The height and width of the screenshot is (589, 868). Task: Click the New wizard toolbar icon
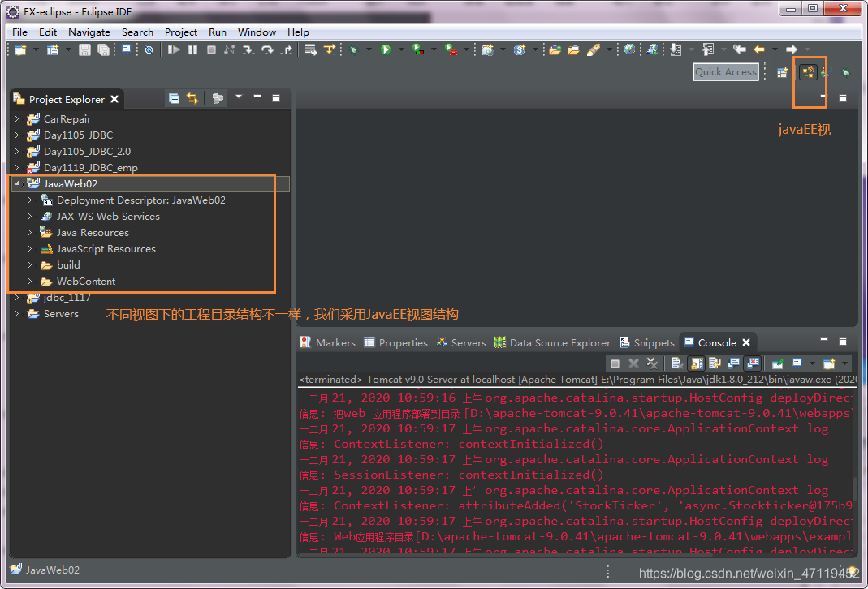coord(20,49)
